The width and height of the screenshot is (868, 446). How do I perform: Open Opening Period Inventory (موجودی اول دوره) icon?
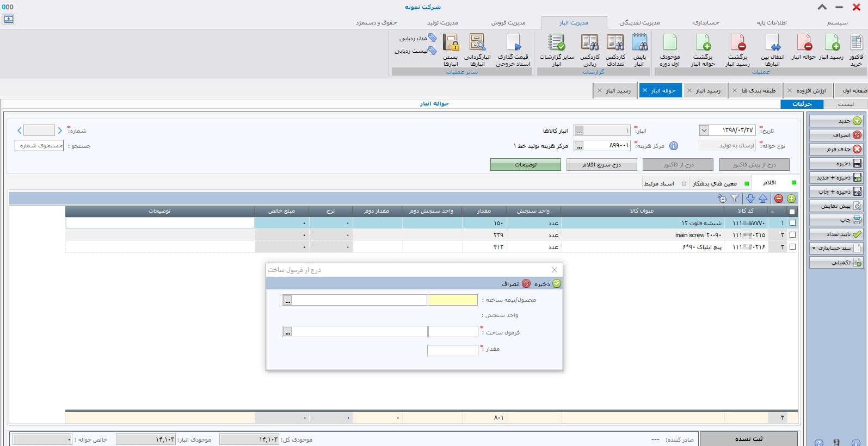[670, 49]
